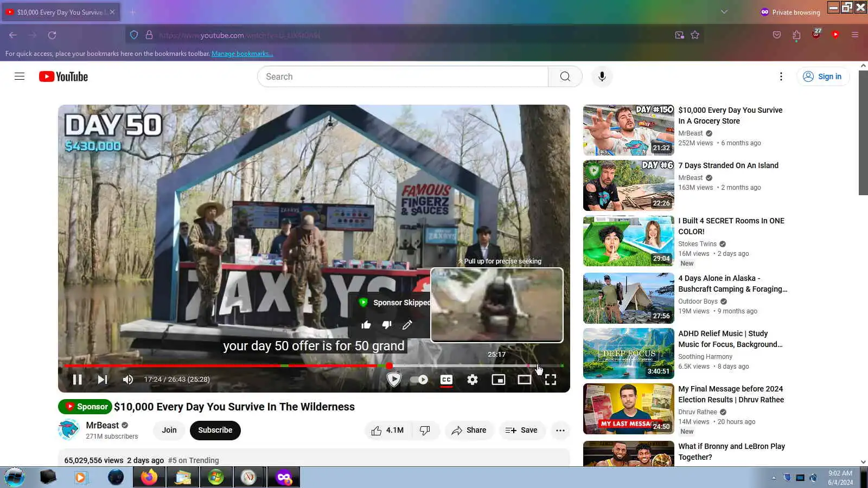868x488 pixels.
Task: Save the video to a playlist
Action: [x=521, y=431]
